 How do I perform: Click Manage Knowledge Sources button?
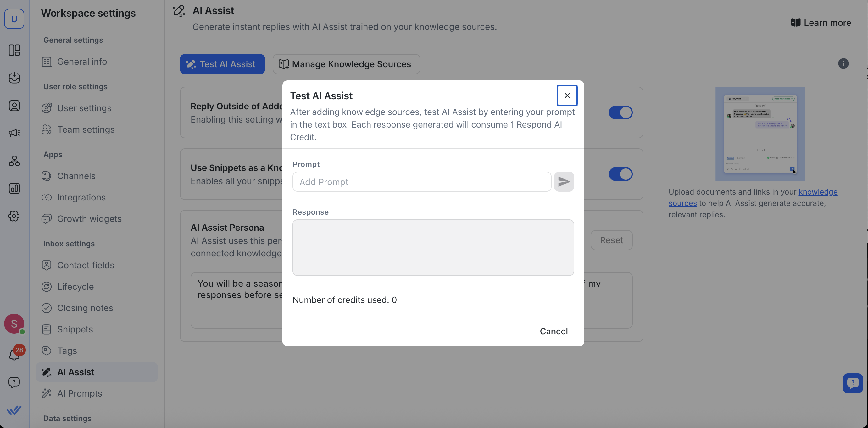[x=346, y=64]
